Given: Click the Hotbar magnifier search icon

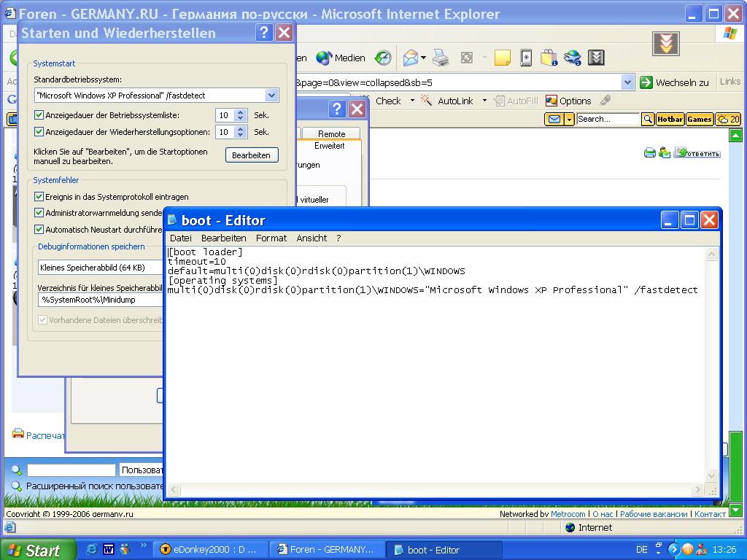Looking at the screenshot, I should pyautogui.click(x=647, y=119).
